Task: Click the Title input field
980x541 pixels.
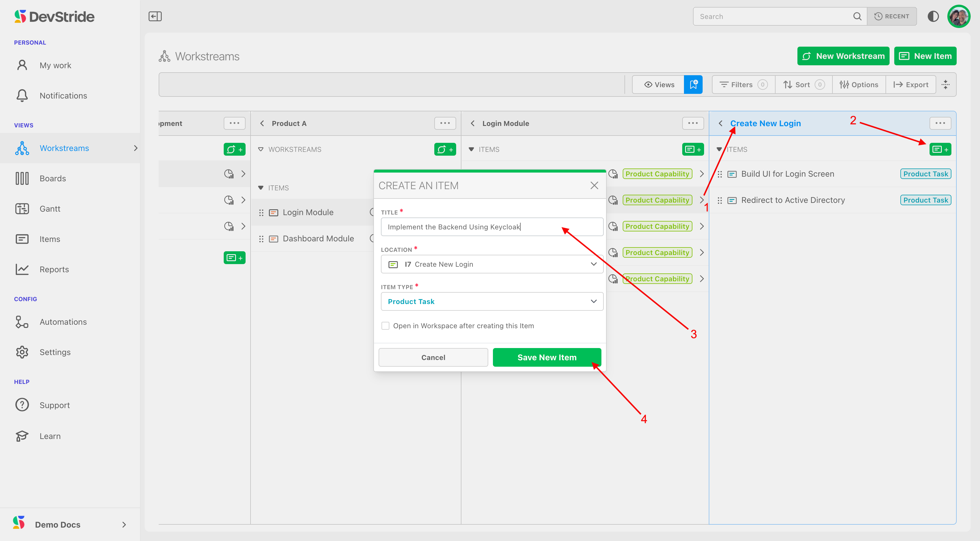Action: (491, 227)
